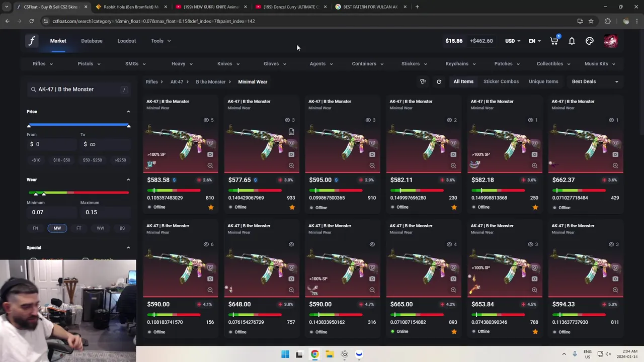
Task: Switch to the Database tab
Action: pyautogui.click(x=92, y=41)
